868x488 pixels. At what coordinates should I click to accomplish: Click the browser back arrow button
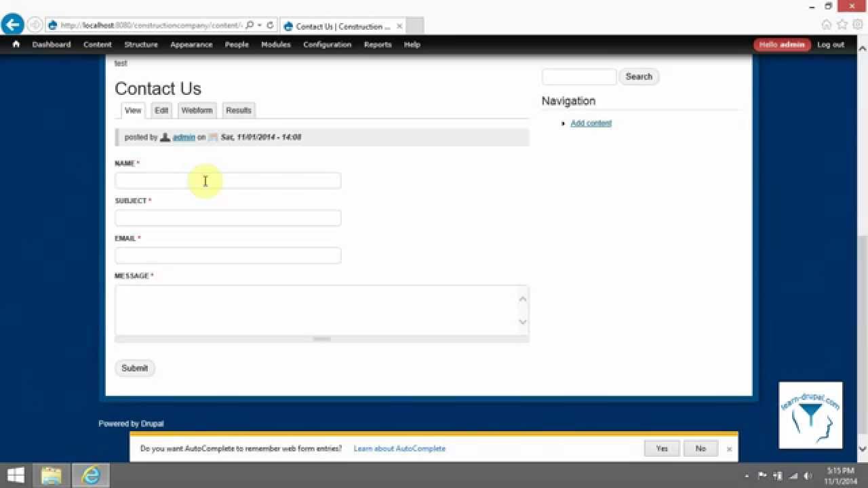pos(12,25)
